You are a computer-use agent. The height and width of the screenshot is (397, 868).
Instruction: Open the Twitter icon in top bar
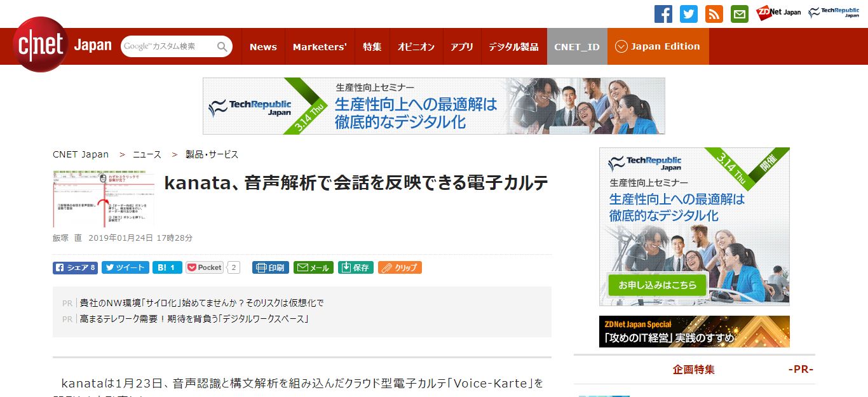click(x=689, y=14)
